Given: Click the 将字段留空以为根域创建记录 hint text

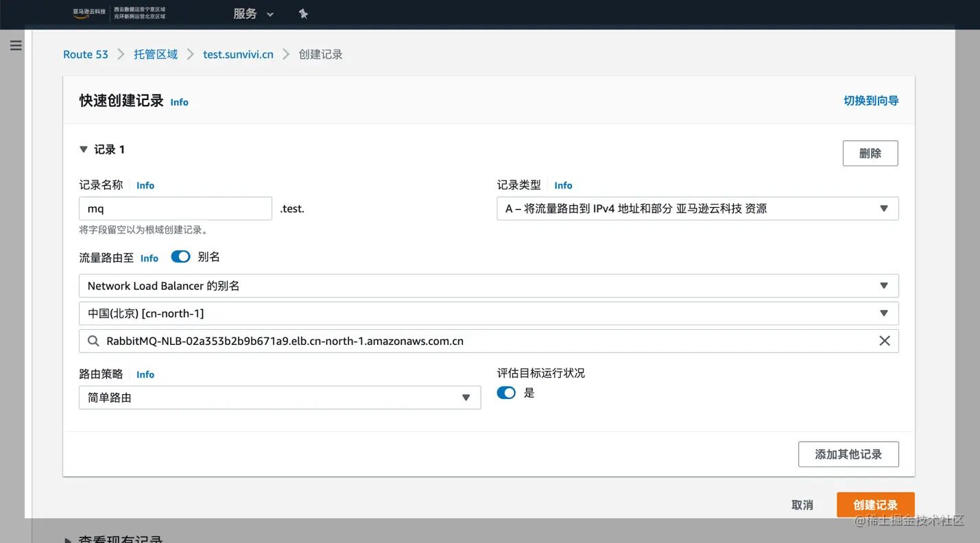Looking at the screenshot, I should tap(143, 230).
